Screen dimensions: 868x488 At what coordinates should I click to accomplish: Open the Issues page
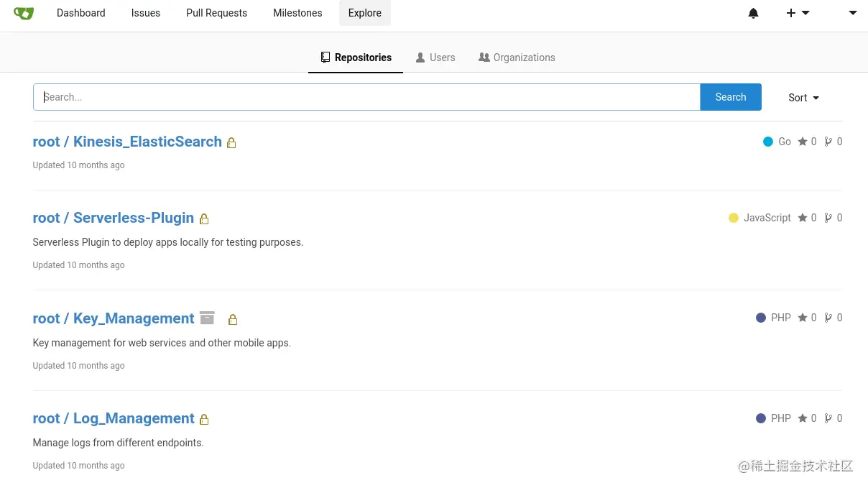(146, 13)
